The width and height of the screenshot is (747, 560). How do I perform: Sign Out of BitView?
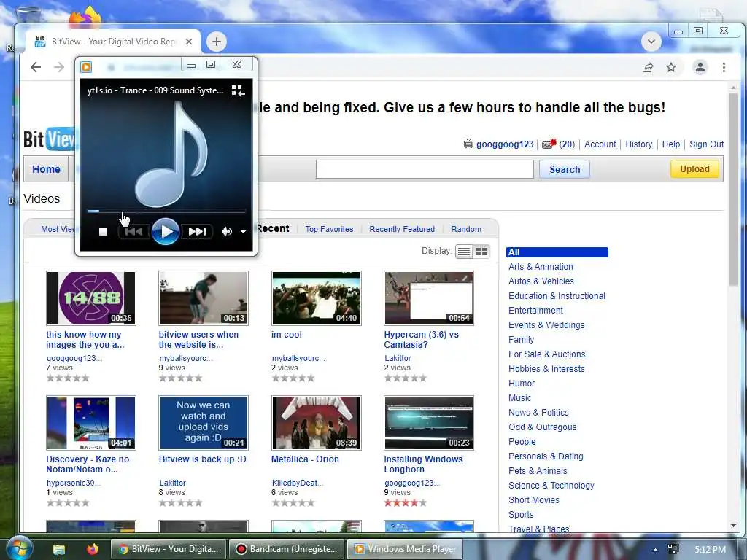(706, 144)
